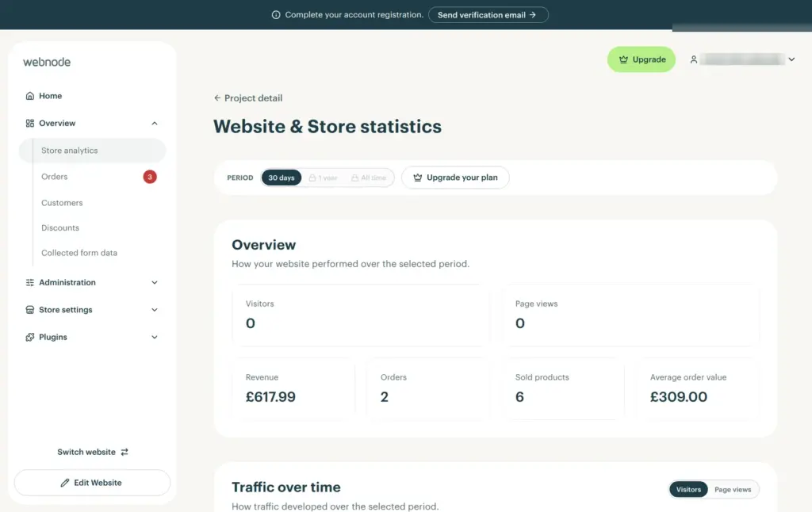Click the Visitors stat card

(361, 315)
